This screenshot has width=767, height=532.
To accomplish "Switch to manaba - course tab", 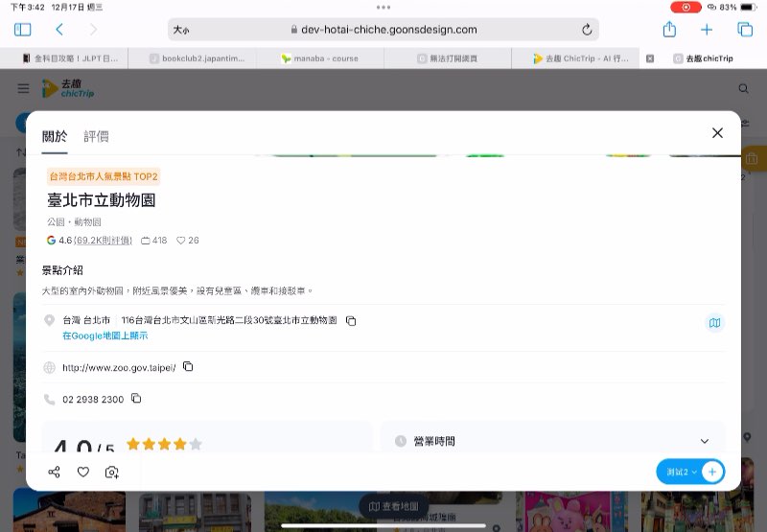I will (x=320, y=58).
